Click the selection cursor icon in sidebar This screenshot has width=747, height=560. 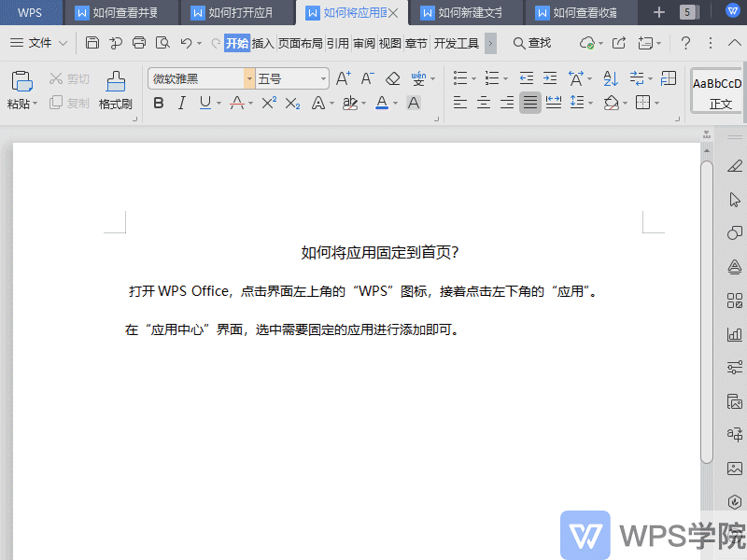pos(735,200)
